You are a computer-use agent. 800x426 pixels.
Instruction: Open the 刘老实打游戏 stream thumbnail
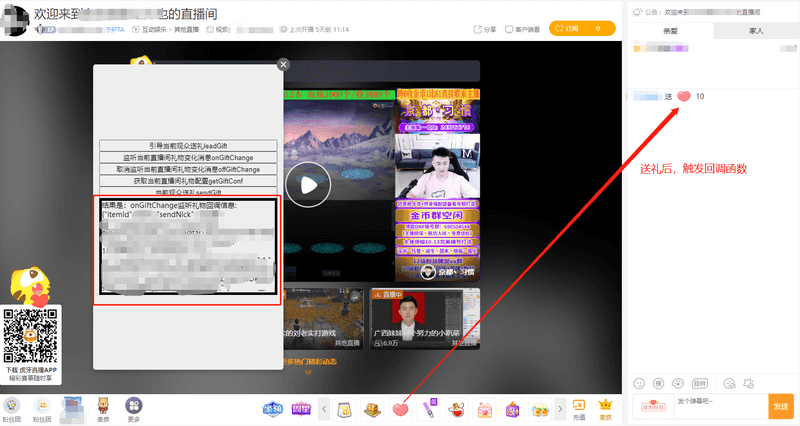(x=323, y=319)
